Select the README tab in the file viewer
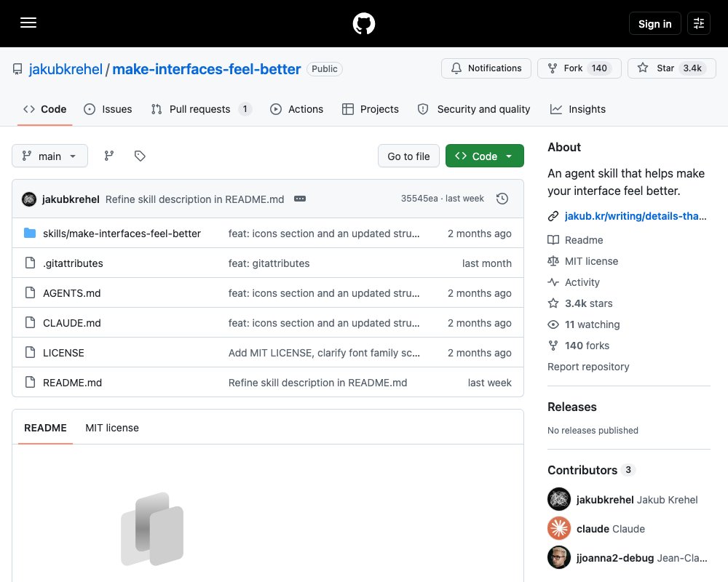This screenshot has height=582, width=728. [x=45, y=428]
